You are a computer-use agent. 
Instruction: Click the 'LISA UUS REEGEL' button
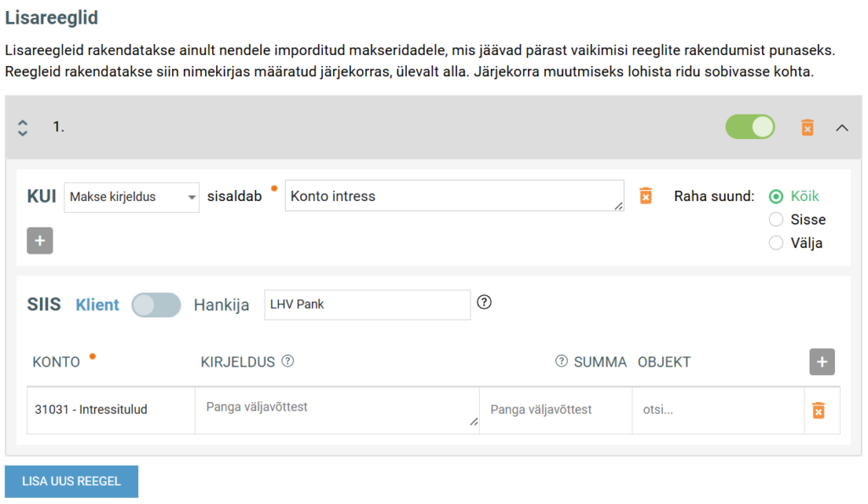pyautogui.click(x=71, y=481)
